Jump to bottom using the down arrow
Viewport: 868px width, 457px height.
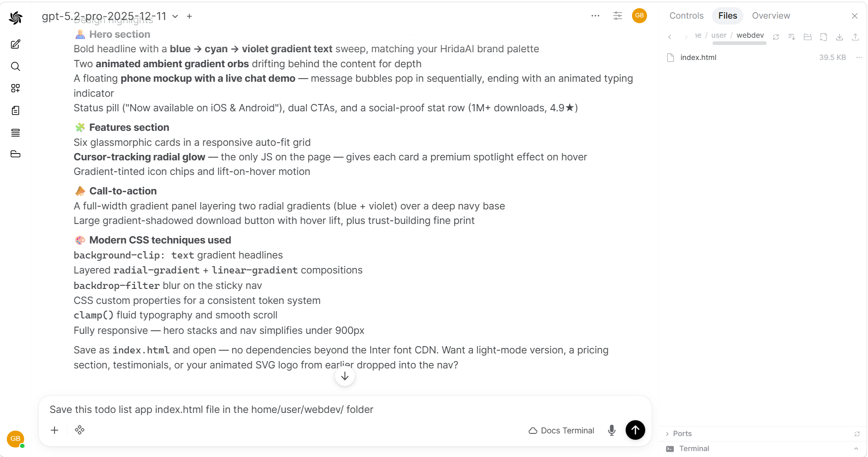(345, 376)
